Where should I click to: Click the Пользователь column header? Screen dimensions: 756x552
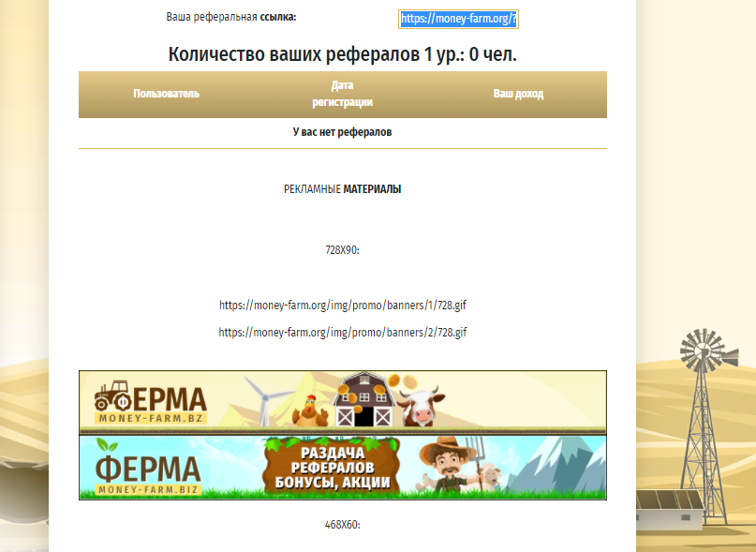pos(167,94)
